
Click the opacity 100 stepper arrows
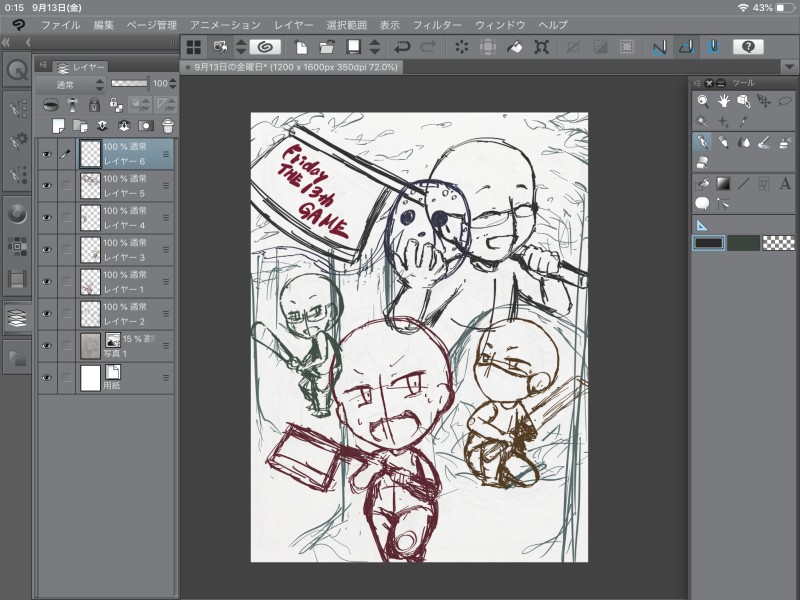tap(173, 84)
